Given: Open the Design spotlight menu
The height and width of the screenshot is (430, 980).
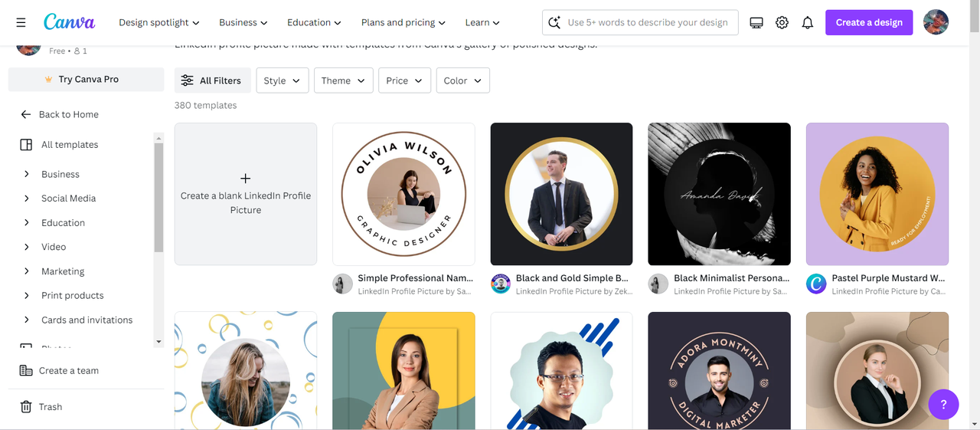Looking at the screenshot, I should (x=158, y=23).
